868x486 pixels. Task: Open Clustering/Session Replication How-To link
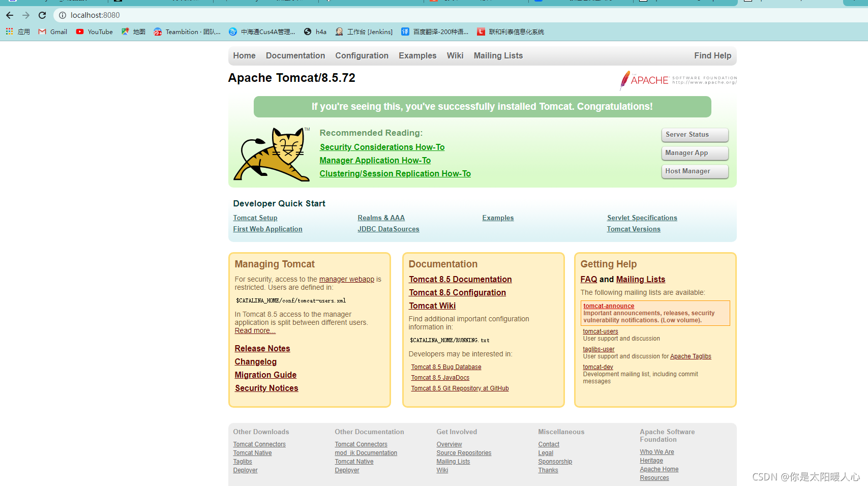click(395, 173)
